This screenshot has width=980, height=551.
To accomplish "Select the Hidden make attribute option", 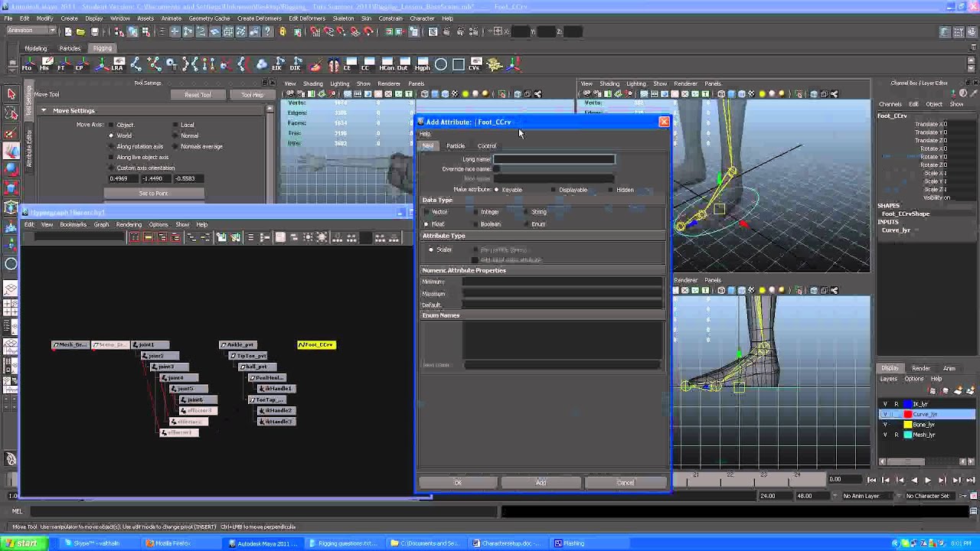I will click(x=611, y=190).
